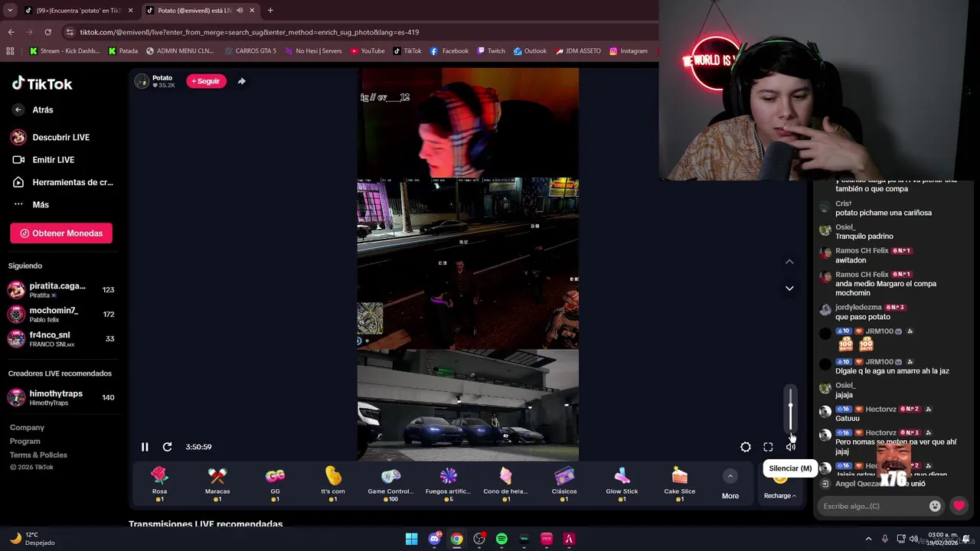Pause the live stream
Viewport: 980px width, 551px height.
coord(145,447)
